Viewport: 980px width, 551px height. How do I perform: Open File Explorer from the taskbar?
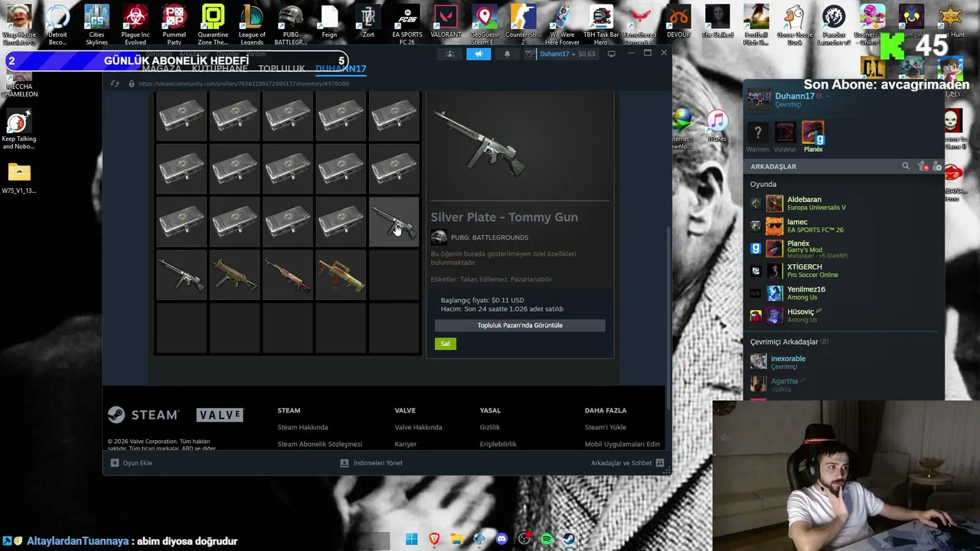(456, 540)
